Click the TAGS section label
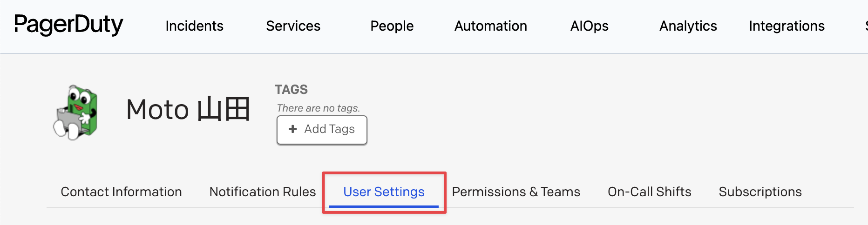The height and width of the screenshot is (225, 868). 291,89
